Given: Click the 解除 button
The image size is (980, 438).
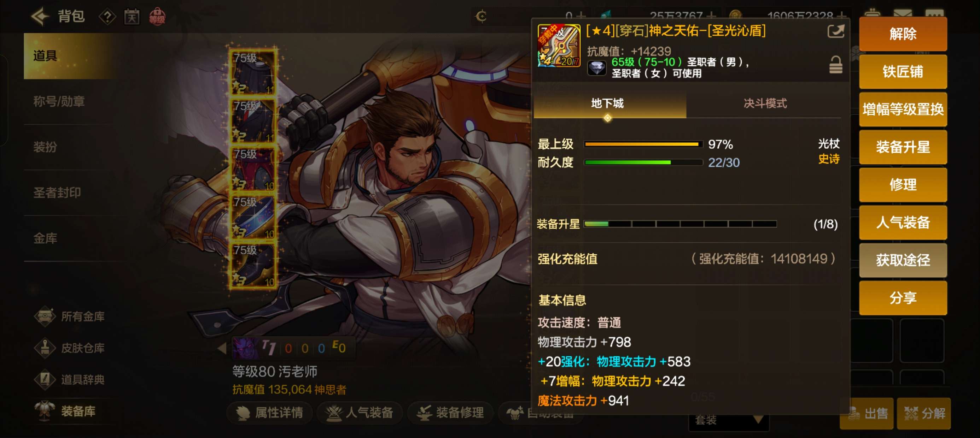Looking at the screenshot, I should [902, 34].
